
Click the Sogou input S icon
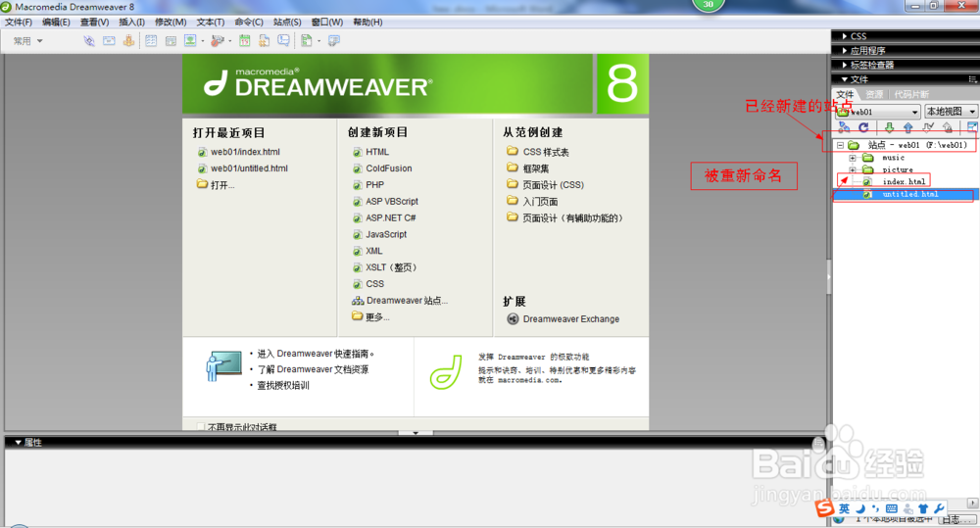(x=825, y=508)
